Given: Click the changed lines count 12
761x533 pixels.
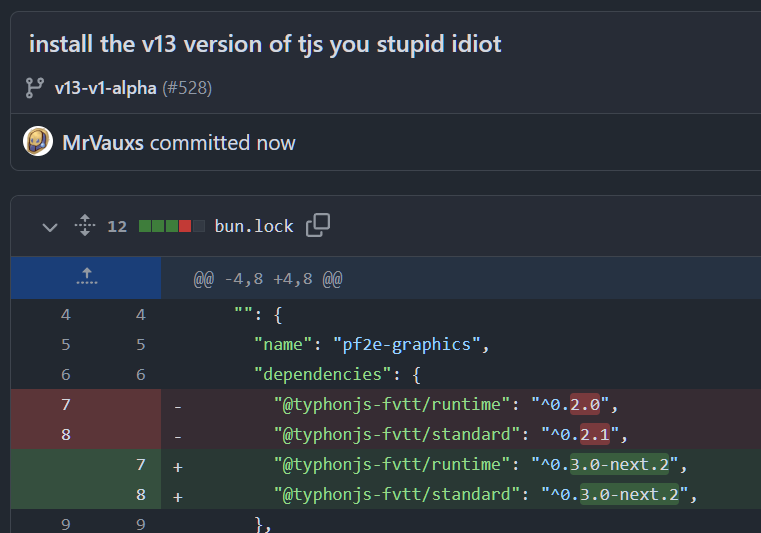Looking at the screenshot, I should [x=117, y=227].
